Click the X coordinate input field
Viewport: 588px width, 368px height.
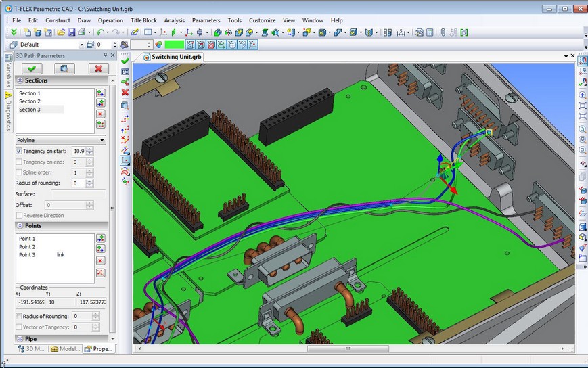tap(30, 302)
